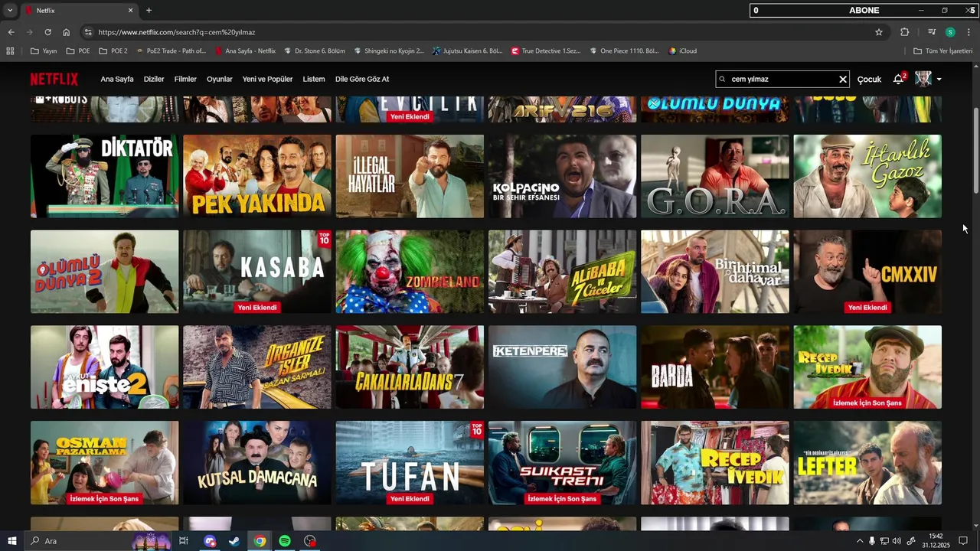Screen dimensions: 980x551
Task: Open Chrome three-dot menu
Action: click(x=969, y=32)
